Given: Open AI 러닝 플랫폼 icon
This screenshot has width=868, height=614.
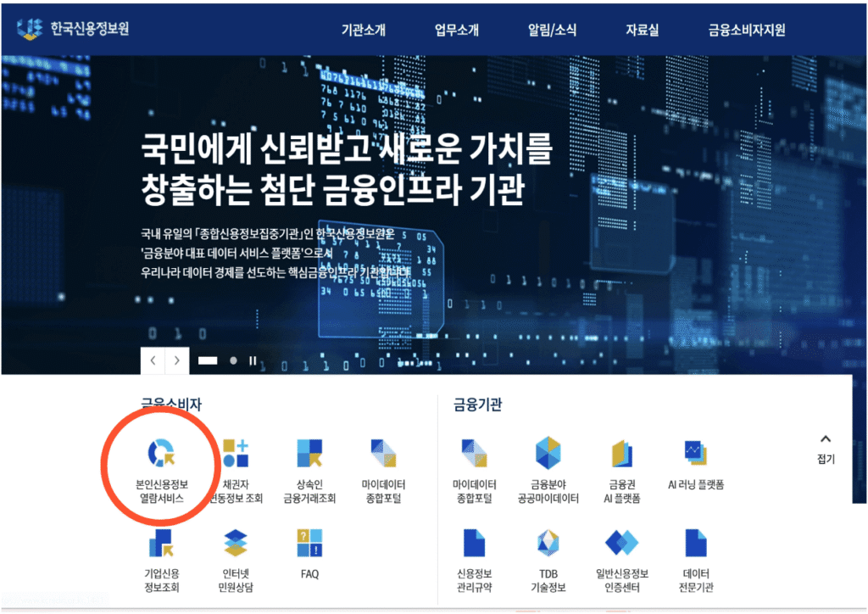Looking at the screenshot, I should pos(696,454).
